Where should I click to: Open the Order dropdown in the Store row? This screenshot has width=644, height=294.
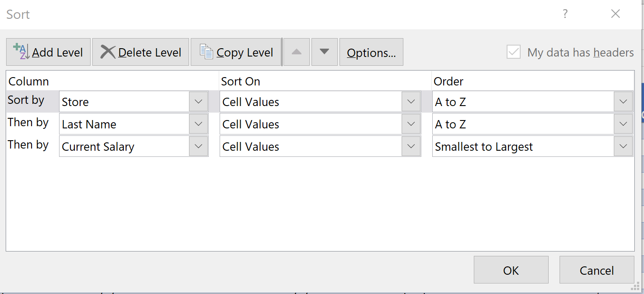click(x=623, y=102)
